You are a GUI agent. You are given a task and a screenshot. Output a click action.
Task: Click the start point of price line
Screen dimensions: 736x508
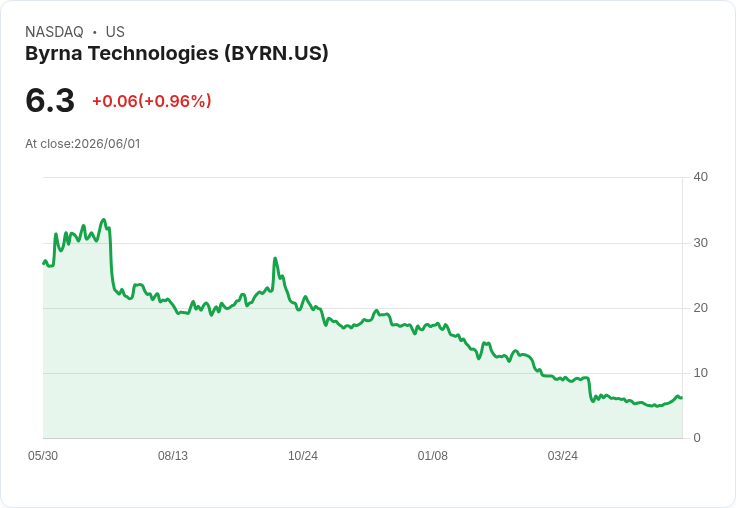tap(44, 263)
